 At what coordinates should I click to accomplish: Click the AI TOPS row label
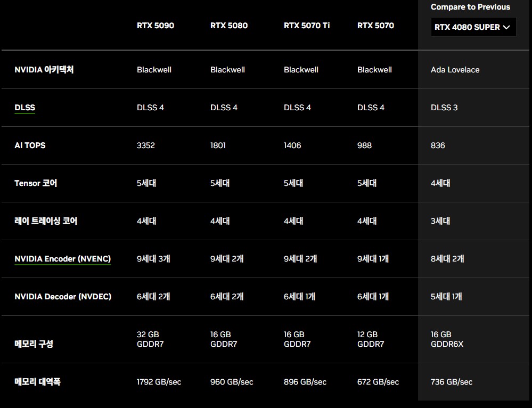30,145
